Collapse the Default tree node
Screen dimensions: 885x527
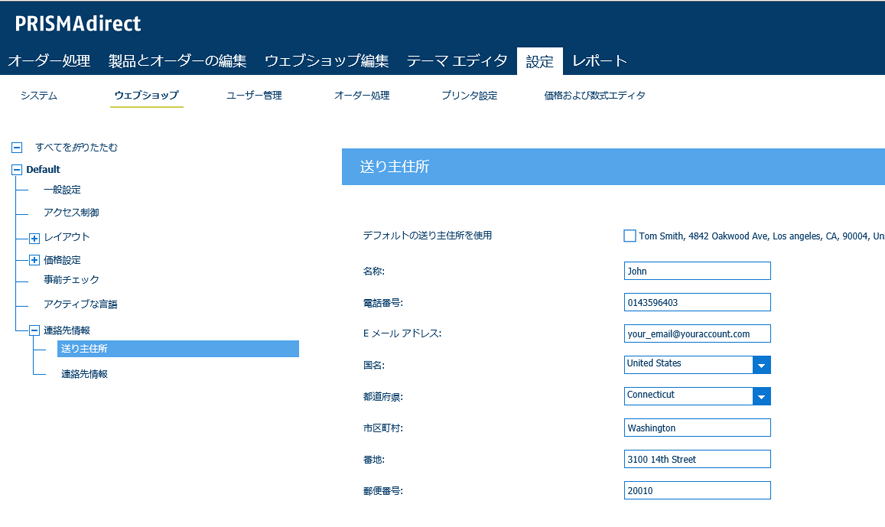click(x=16, y=170)
